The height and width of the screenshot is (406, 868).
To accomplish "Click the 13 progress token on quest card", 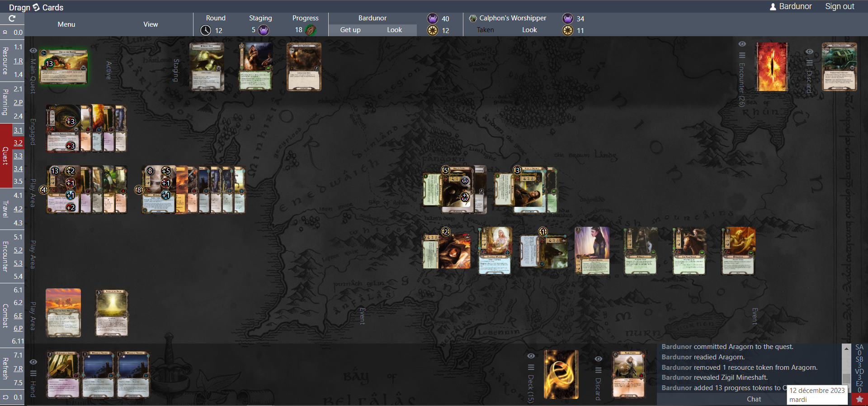I will pyautogui.click(x=49, y=64).
